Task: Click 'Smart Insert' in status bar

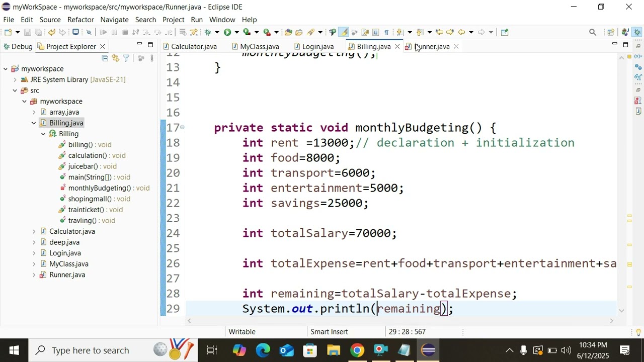Action: [x=329, y=332]
